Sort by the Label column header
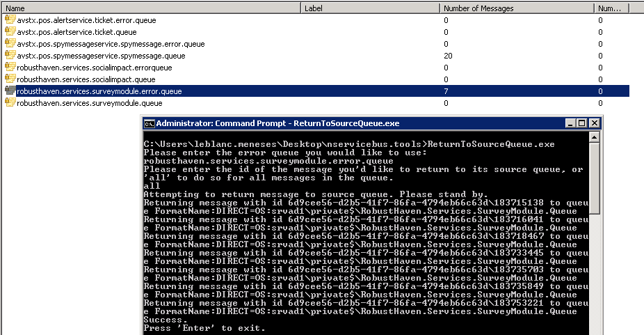 371,8
